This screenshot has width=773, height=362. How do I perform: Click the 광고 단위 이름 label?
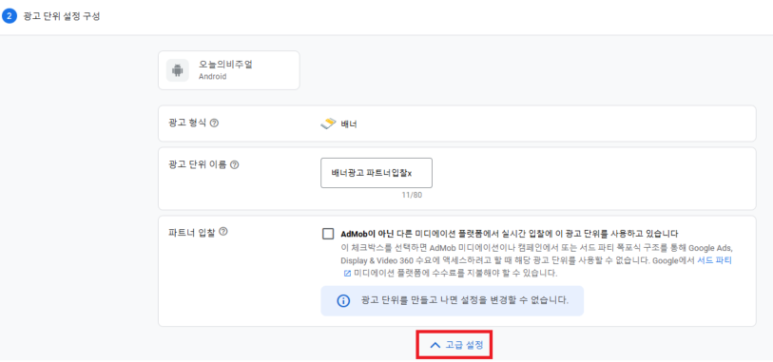(198, 165)
